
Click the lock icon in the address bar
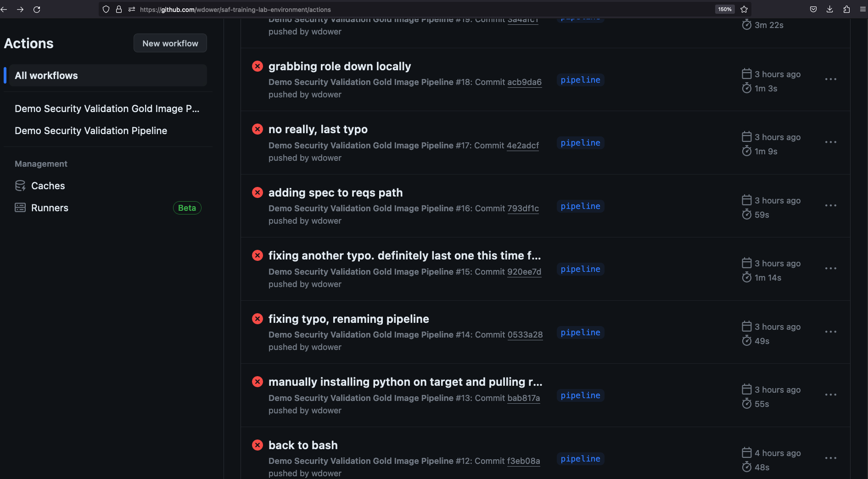[119, 9]
